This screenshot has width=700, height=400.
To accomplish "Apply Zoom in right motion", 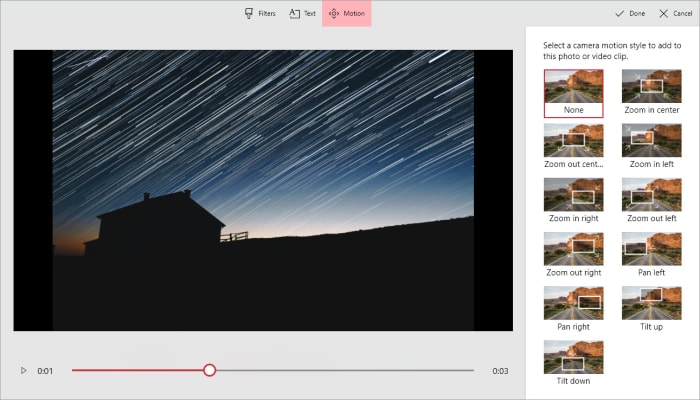I will [x=574, y=200].
